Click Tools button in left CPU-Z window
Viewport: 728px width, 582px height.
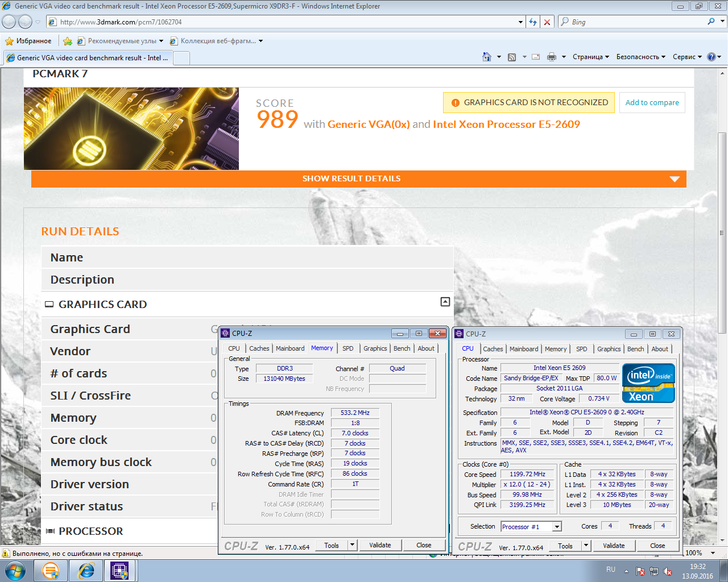point(332,545)
